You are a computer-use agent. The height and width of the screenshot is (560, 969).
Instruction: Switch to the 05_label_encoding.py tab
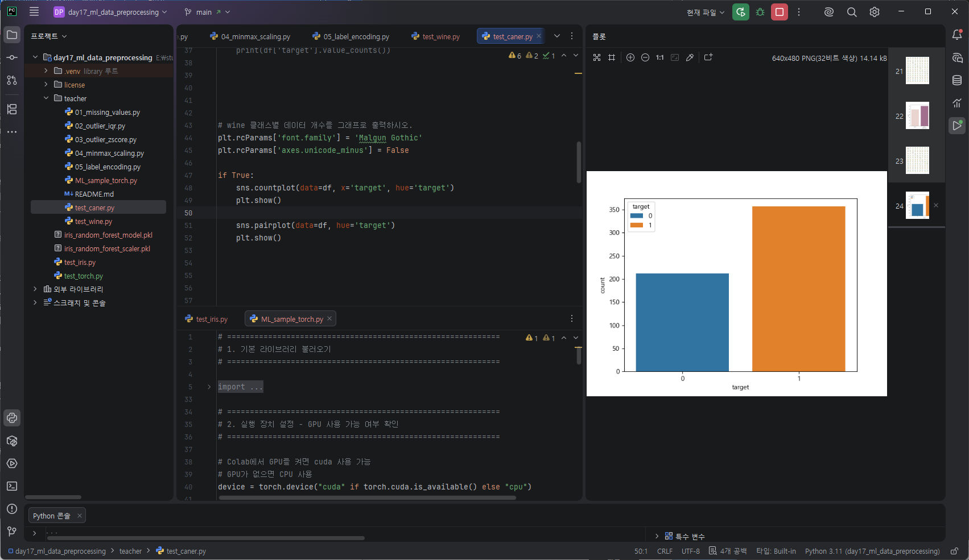(x=351, y=36)
